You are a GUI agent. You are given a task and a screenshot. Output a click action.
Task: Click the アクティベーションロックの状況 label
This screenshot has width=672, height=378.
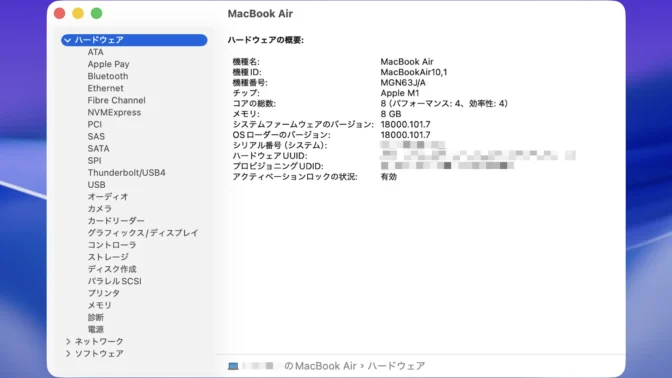point(295,177)
